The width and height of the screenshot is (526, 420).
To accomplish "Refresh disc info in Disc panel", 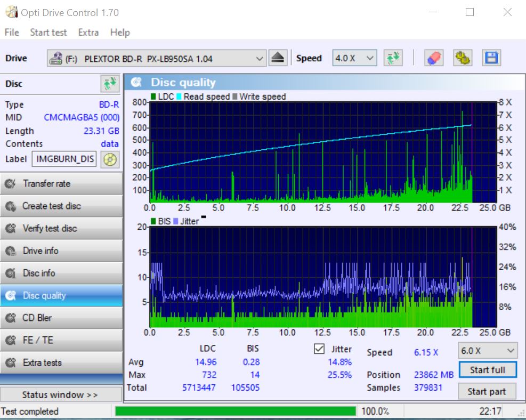I will coord(110,84).
